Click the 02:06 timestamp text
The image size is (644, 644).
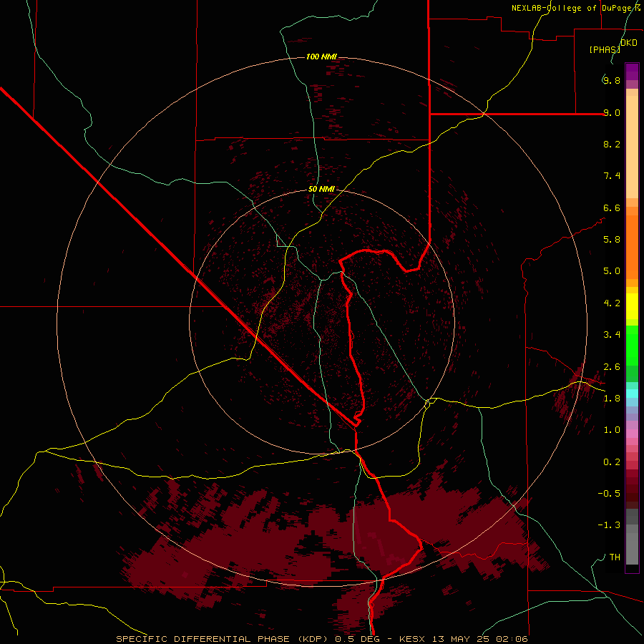pyautogui.click(x=512, y=639)
